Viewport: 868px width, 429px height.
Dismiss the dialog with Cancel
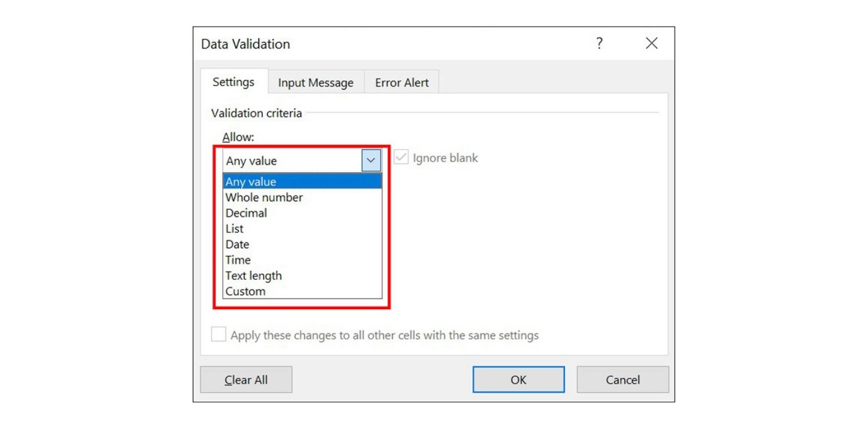tap(623, 379)
